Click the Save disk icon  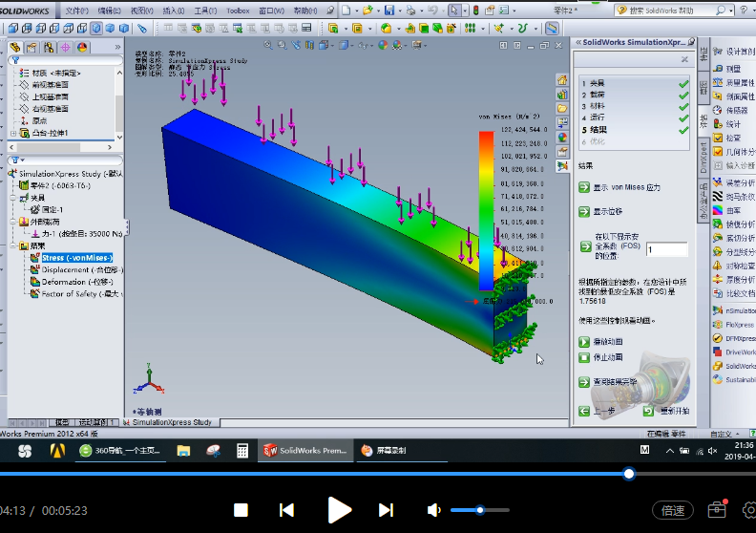pyautogui.click(x=389, y=11)
